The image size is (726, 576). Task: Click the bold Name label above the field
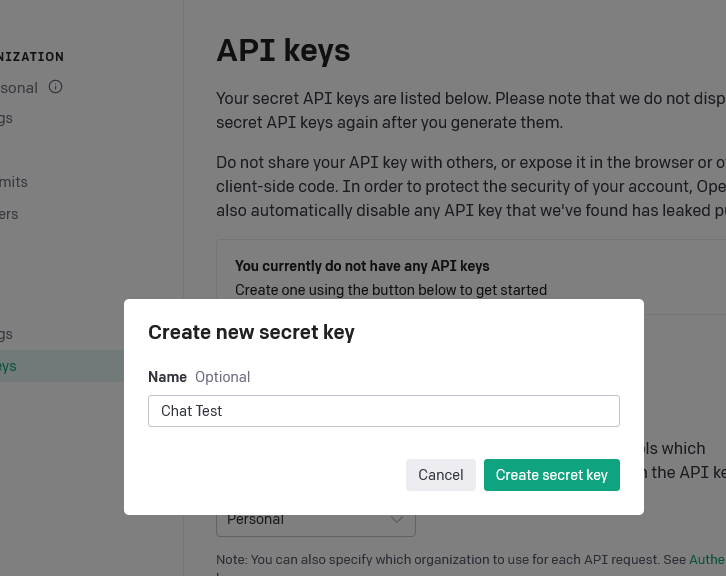tap(167, 377)
